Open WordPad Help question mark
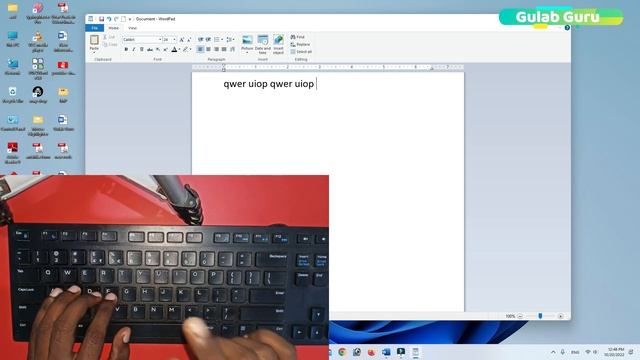 click(x=567, y=28)
